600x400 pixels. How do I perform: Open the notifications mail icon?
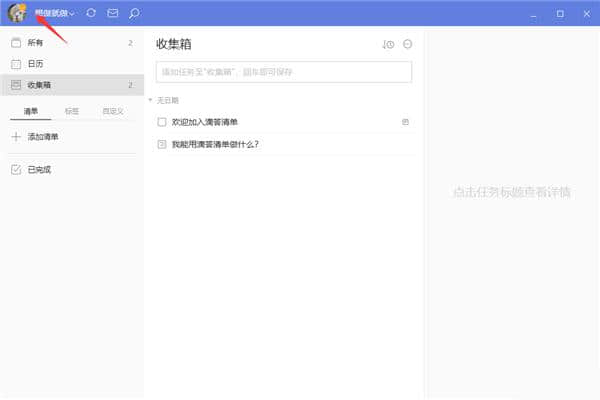click(113, 14)
